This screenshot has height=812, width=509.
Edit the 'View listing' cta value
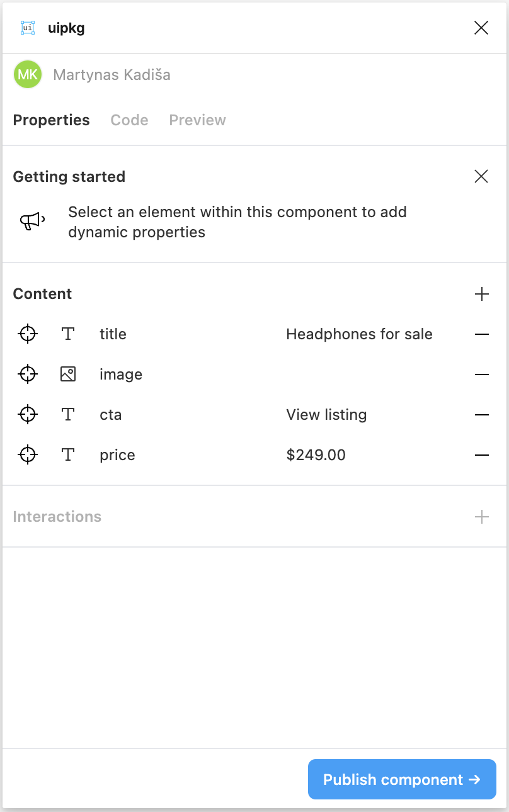(326, 415)
